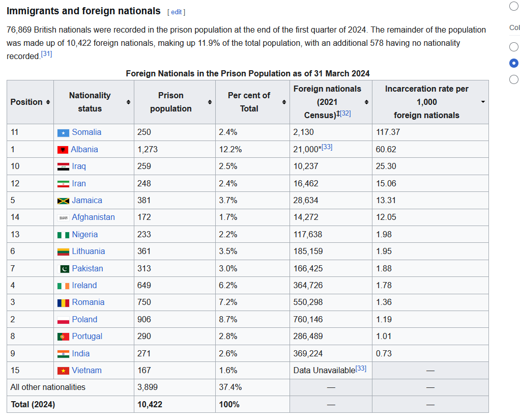520x420 pixels.
Task: Select the radio button above the checked one
Action: click(x=514, y=47)
